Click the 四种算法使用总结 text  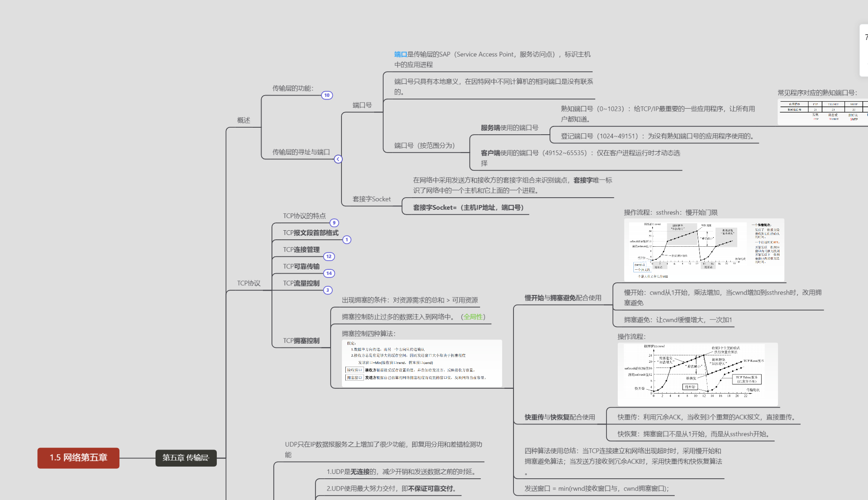pyautogui.click(x=623, y=461)
